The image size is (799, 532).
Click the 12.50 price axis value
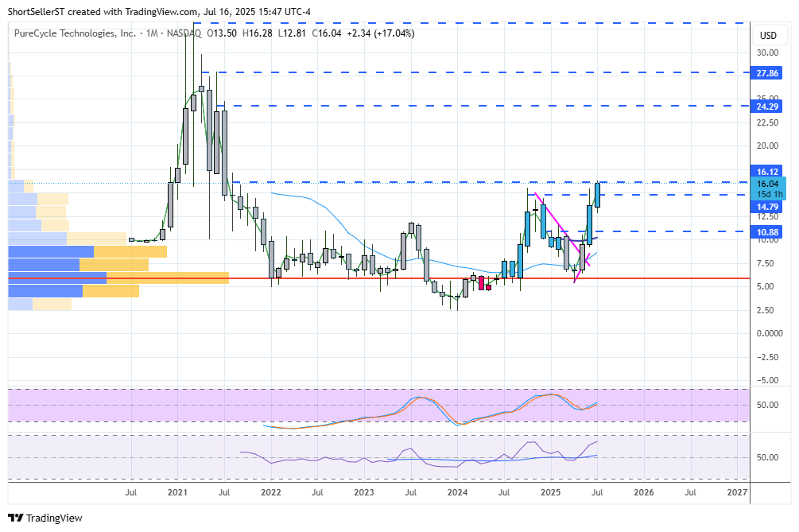click(x=767, y=216)
